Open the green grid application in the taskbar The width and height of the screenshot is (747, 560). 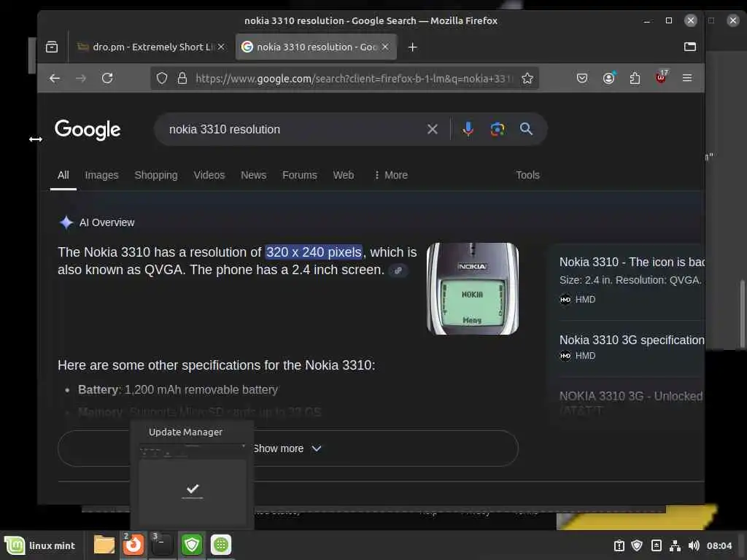[x=220, y=545]
